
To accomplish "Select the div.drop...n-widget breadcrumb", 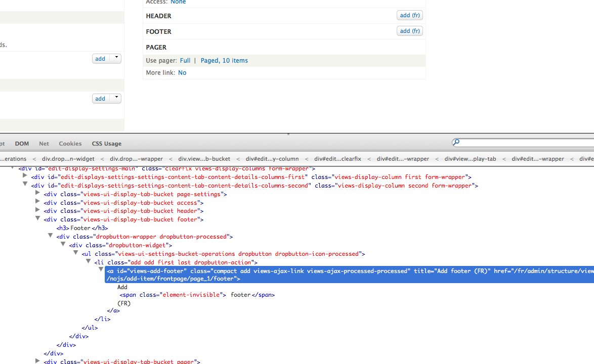I will coord(68,159).
